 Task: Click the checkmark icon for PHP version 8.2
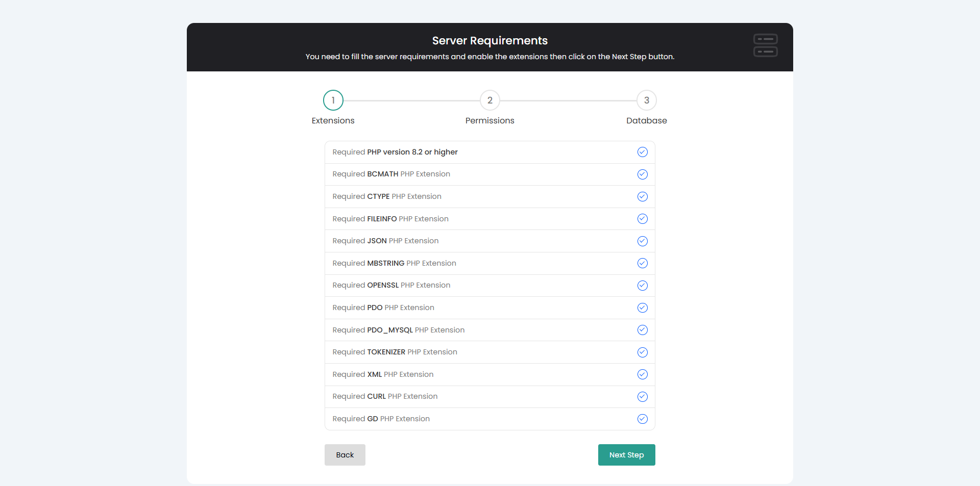point(643,152)
